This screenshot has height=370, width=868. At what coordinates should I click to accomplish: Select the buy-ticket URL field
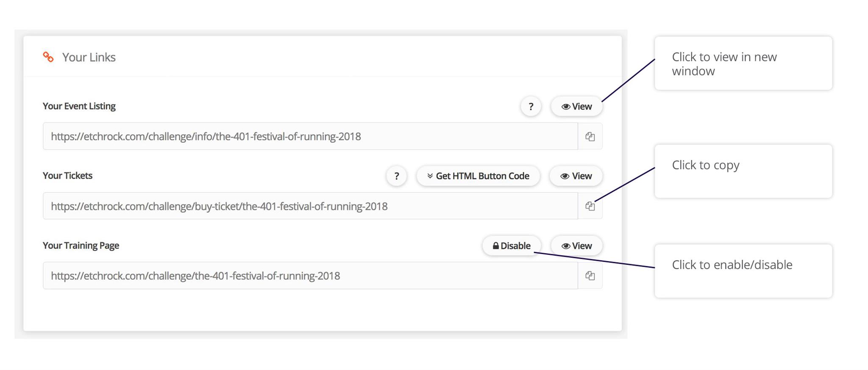[x=310, y=206]
